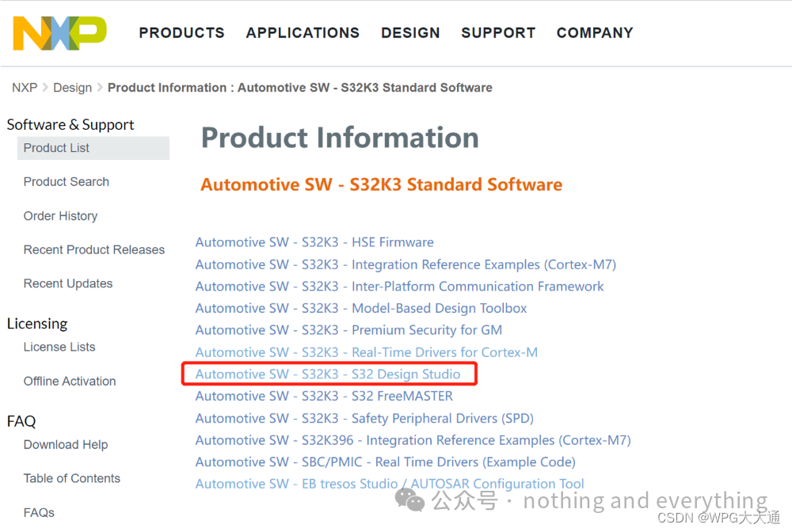Screen dimensions: 792x532
Task: Go to Design breadcrumb link
Action: [x=72, y=88]
